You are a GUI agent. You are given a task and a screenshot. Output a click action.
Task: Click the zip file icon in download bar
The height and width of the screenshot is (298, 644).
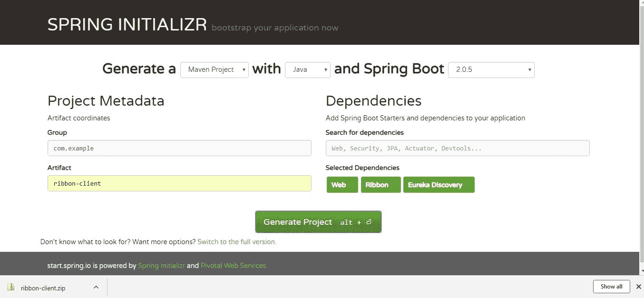[x=11, y=287]
